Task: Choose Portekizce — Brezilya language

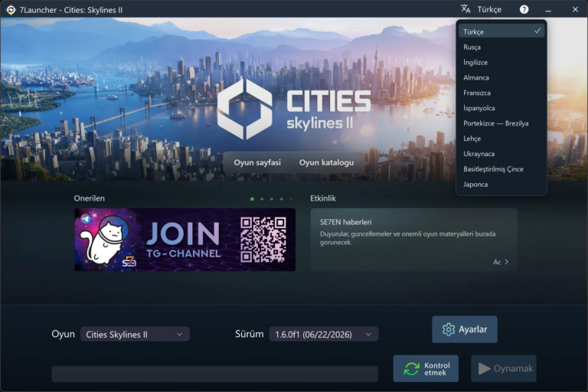Action: 501,123
